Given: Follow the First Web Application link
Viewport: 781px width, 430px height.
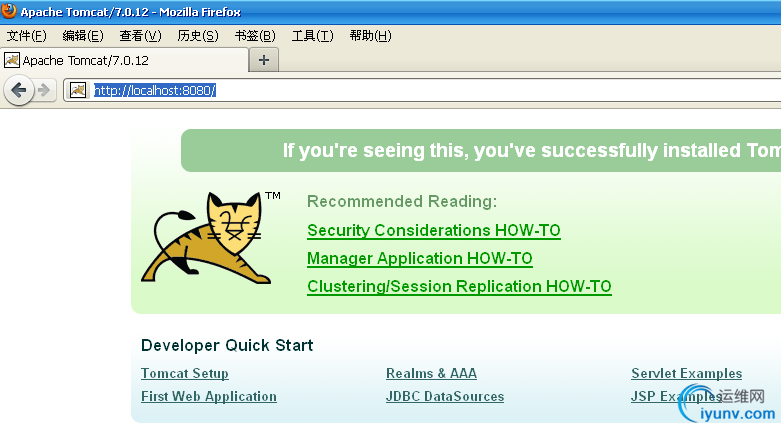Looking at the screenshot, I should (209, 396).
